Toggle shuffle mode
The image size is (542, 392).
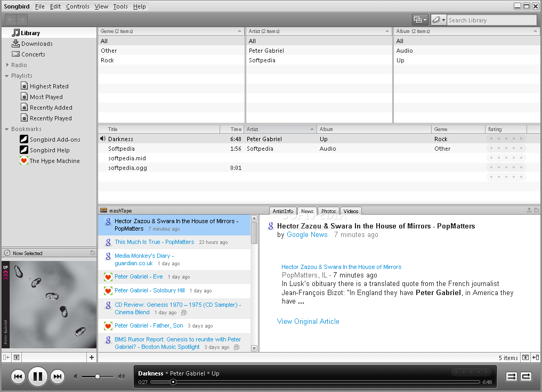pos(511,377)
